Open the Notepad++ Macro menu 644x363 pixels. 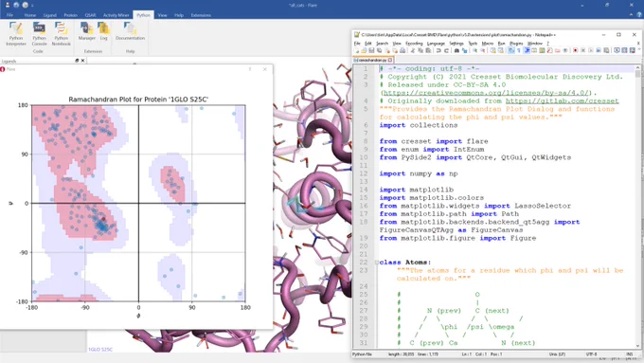pyautogui.click(x=488, y=44)
